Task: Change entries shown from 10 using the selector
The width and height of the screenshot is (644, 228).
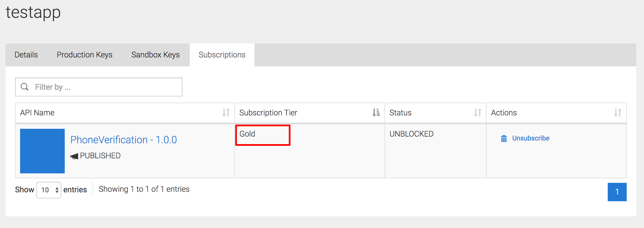Action: pyautogui.click(x=49, y=190)
